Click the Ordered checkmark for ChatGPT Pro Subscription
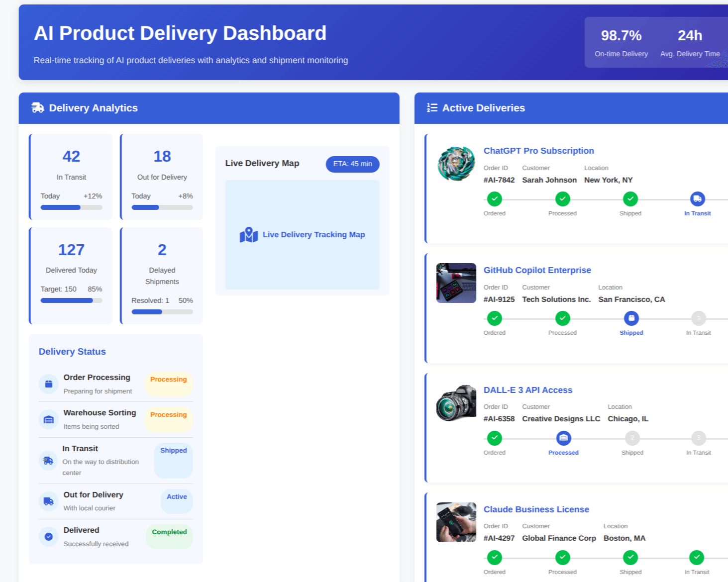This screenshot has height=582, width=728. [x=495, y=199]
